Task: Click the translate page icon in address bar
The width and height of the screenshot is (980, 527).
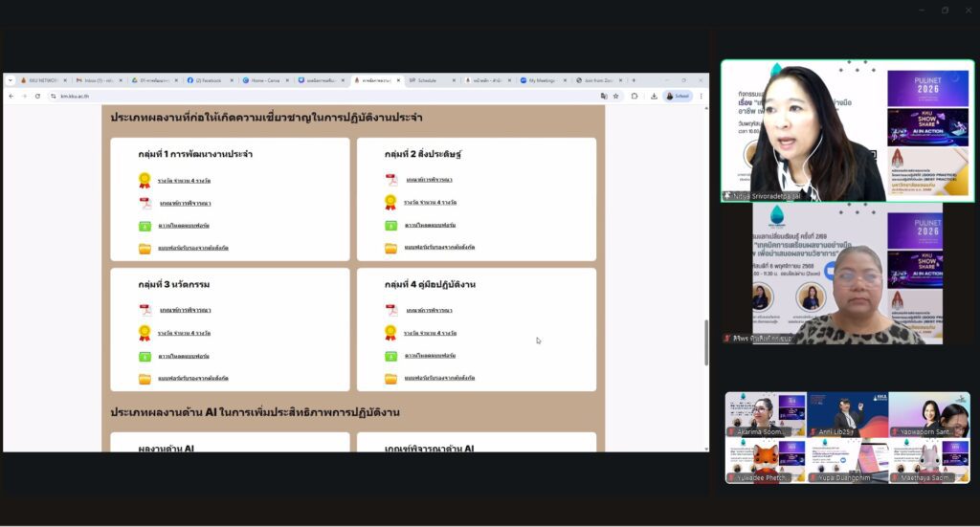Action: [x=603, y=96]
